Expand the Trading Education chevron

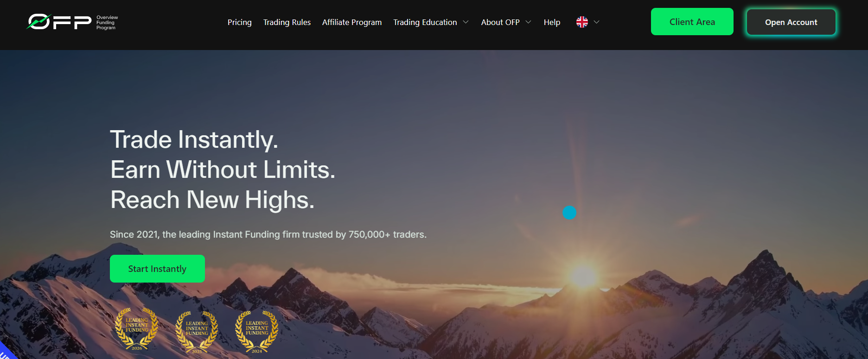coord(466,22)
